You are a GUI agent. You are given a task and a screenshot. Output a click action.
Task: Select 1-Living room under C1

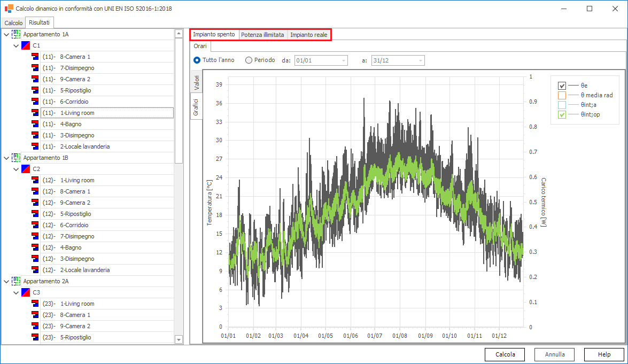[77, 113]
